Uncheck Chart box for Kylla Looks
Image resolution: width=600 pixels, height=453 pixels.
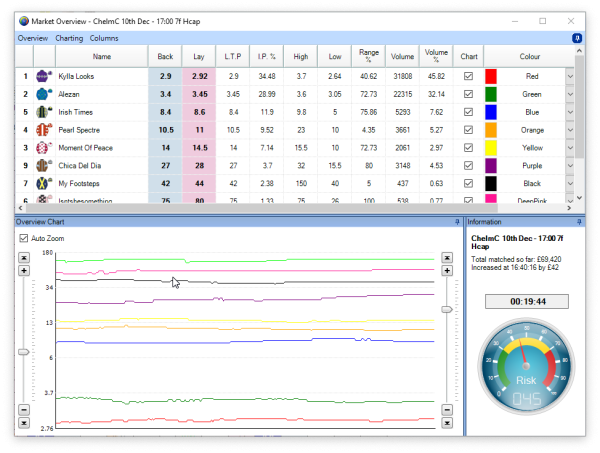point(468,76)
